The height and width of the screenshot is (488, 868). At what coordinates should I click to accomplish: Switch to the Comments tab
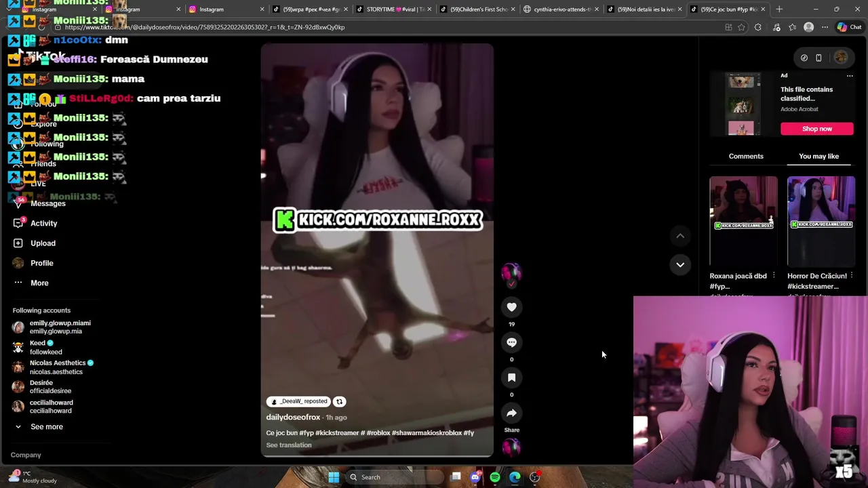click(x=746, y=156)
